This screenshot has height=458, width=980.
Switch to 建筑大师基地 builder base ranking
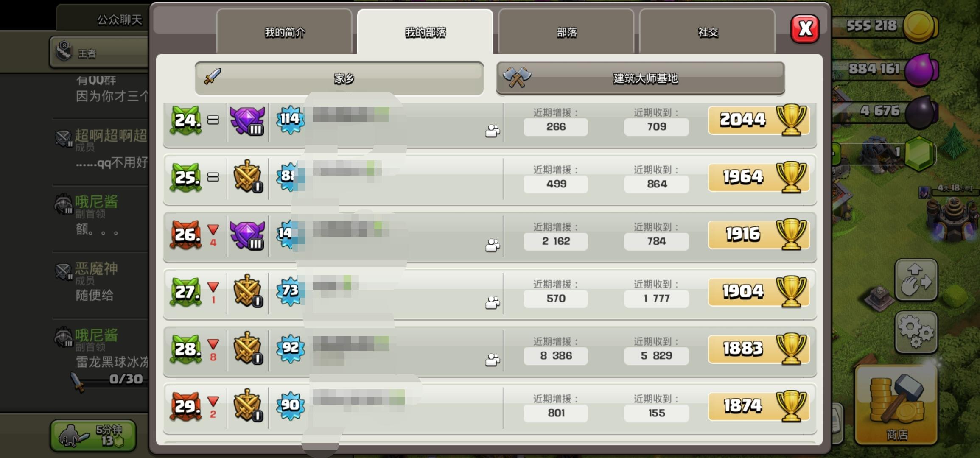(641, 78)
